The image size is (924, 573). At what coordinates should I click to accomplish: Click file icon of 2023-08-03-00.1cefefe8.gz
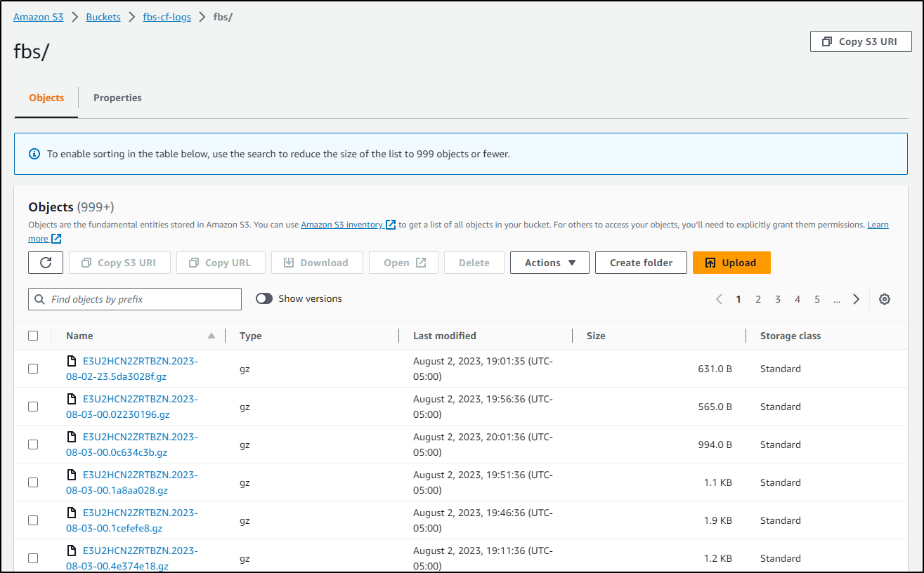[71, 513]
